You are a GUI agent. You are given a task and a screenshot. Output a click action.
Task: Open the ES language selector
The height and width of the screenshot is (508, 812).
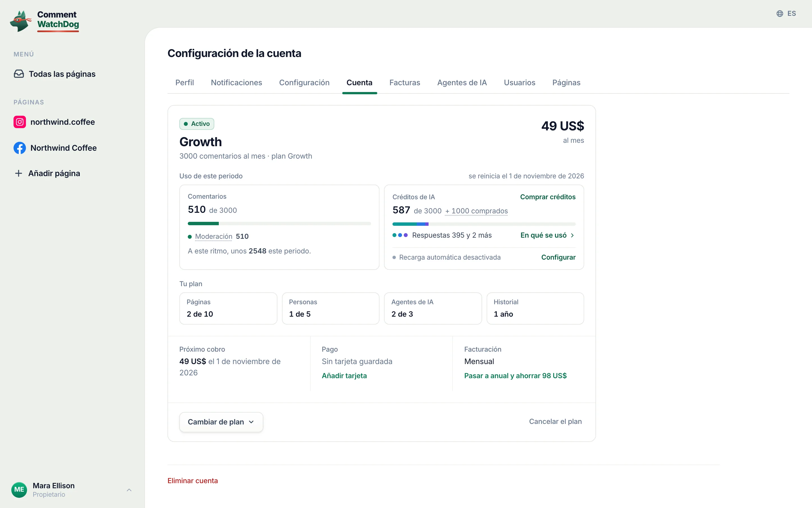tap(786, 14)
